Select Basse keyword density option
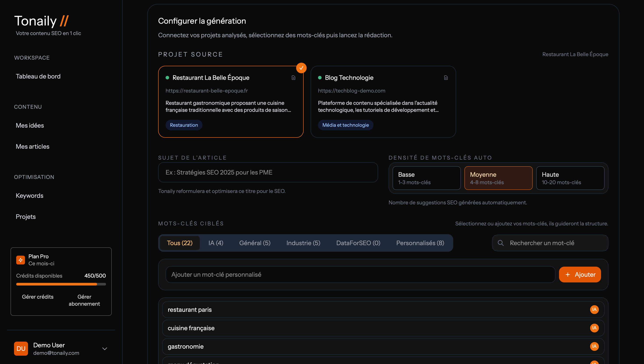 point(426,178)
